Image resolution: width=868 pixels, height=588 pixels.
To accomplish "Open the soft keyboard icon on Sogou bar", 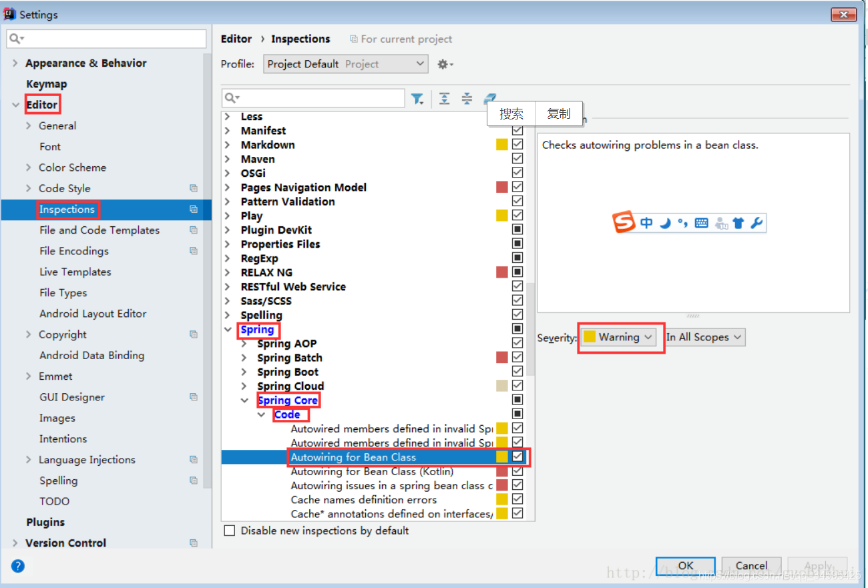I will [701, 223].
